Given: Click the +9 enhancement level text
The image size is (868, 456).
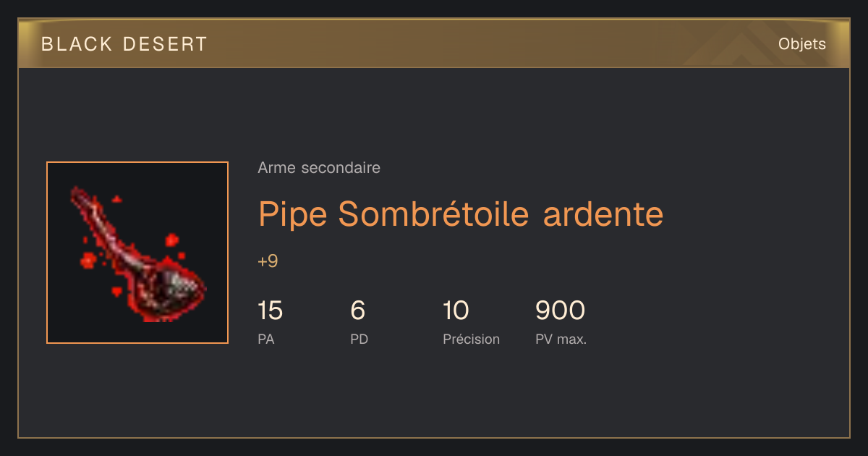Looking at the screenshot, I should pos(268,261).
